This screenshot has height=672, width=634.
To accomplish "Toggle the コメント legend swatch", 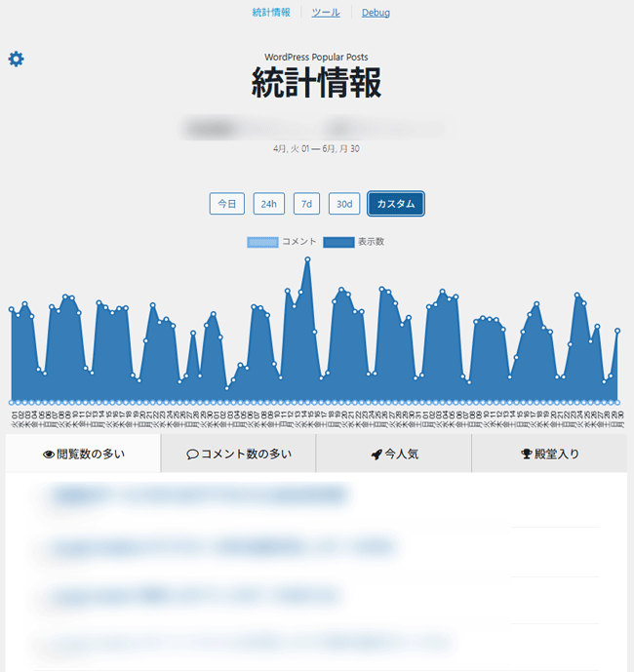I will click(262, 242).
